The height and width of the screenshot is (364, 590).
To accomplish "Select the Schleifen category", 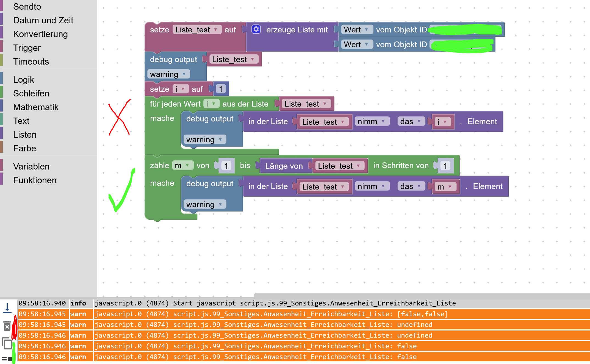I will [31, 93].
